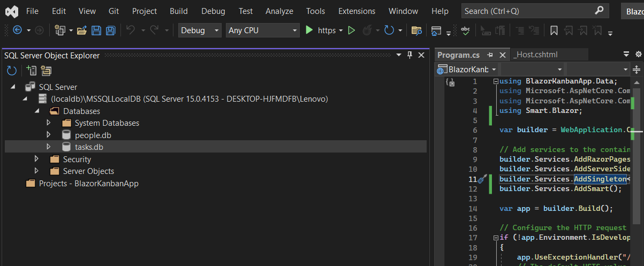
Task: Switch to the _Host.cshtml tab
Action: 536,55
